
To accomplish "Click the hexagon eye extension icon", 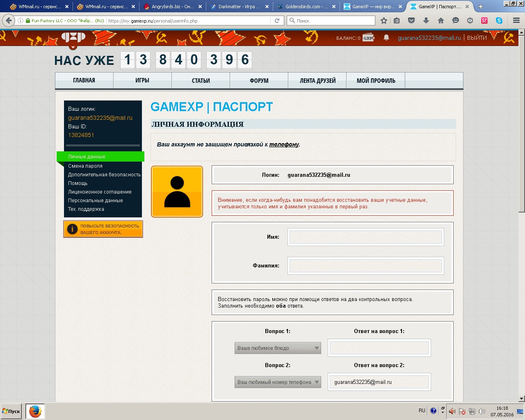I will coord(470,21).
